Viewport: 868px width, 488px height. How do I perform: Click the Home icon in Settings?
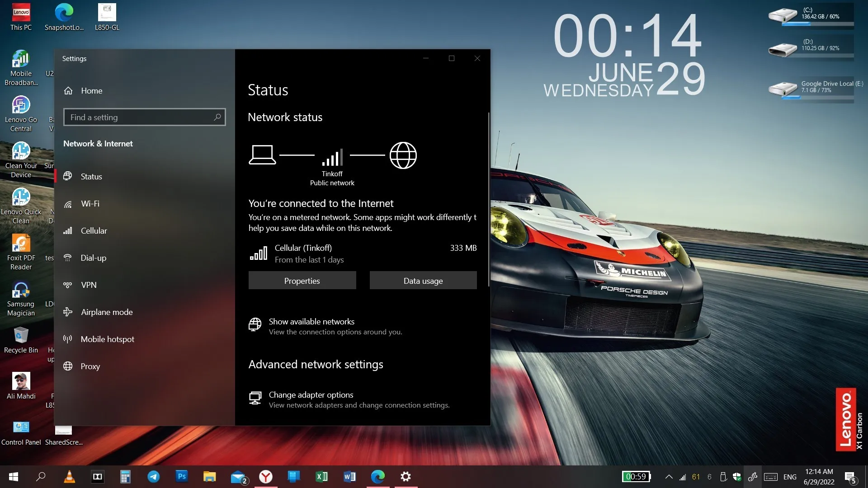coord(68,91)
